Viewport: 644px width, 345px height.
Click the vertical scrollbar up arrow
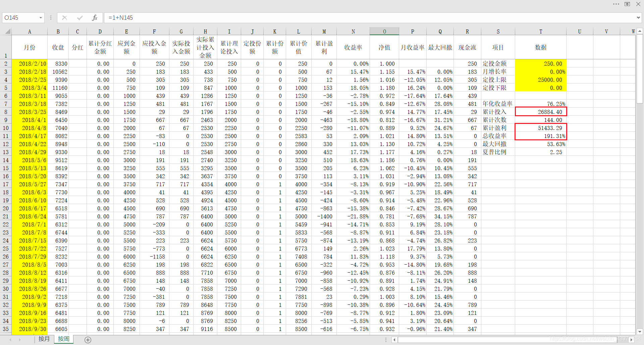point(640,31)
